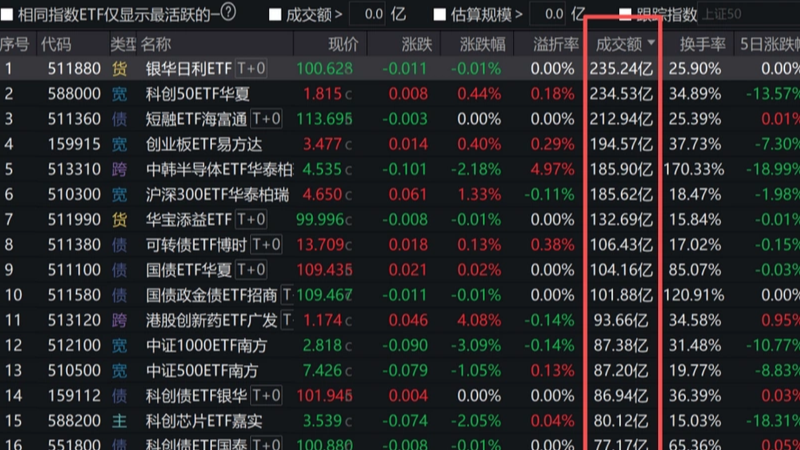Sort by 序号 column header
The image size is (800, 450).
click(15, 44)
